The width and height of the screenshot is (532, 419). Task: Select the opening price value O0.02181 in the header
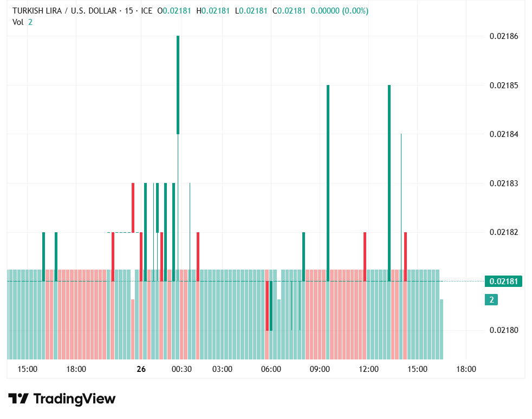[x=174, y=11]
